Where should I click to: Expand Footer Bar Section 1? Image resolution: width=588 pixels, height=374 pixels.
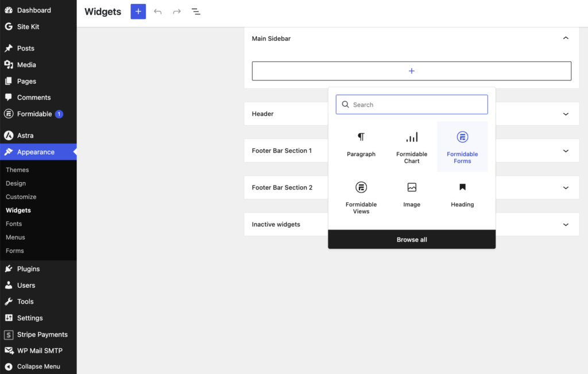tap(566, 151)
